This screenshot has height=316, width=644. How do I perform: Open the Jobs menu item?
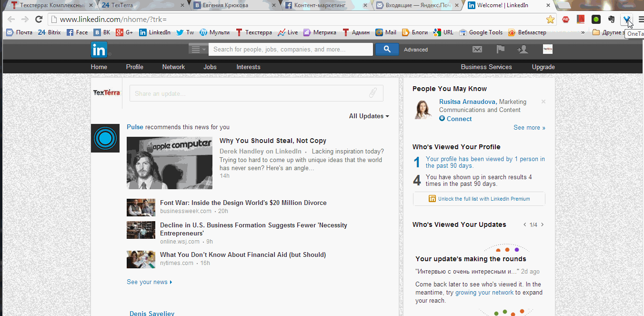click(210, 67)
